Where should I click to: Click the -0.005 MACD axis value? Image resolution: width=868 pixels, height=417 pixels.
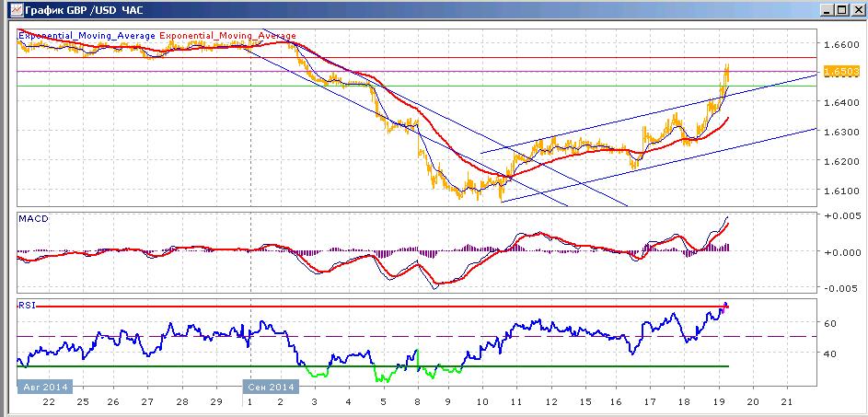(x=841, y=288)
